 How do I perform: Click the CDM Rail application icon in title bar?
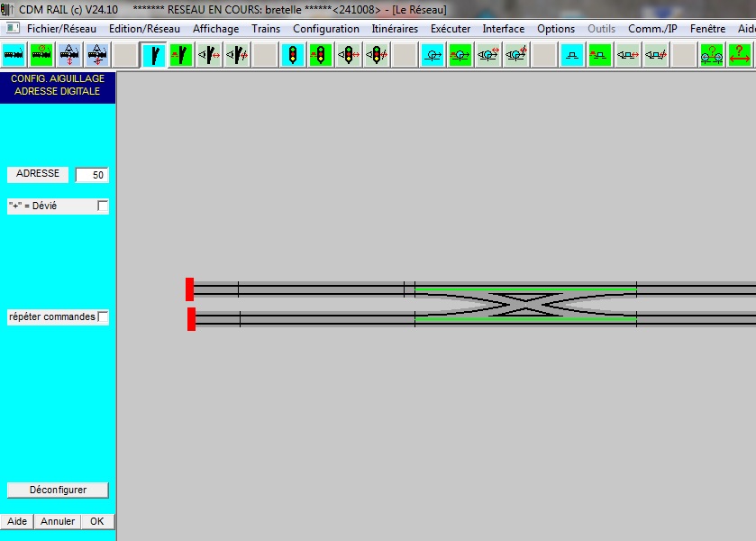pos(6,9)
